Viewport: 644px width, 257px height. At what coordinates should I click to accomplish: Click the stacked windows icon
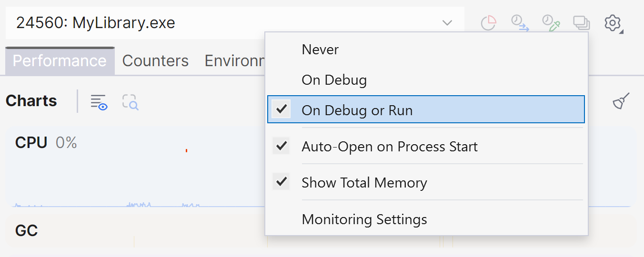pos(581,23)
